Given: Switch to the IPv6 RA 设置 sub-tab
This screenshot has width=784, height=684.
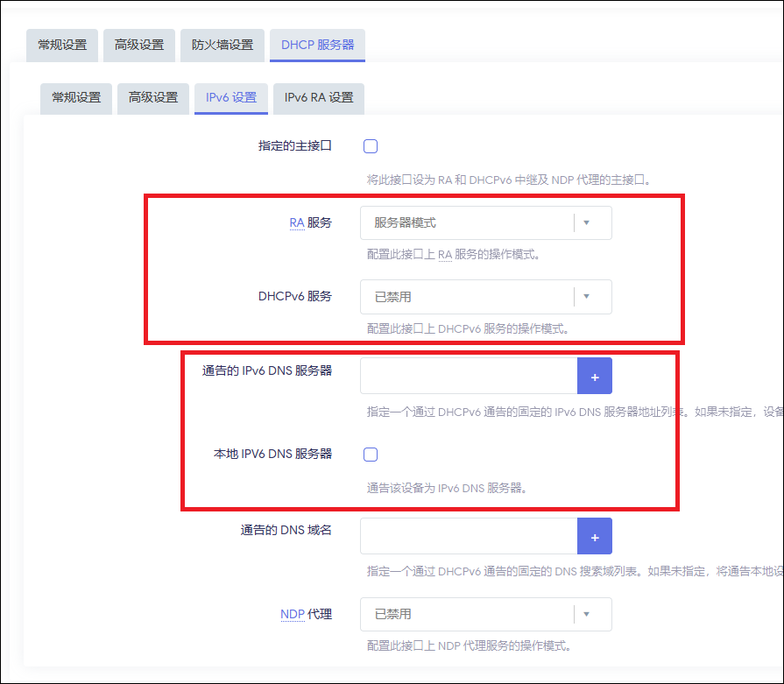Looking at the screenshot, I should pyautogui.click(x=319, y=98).
